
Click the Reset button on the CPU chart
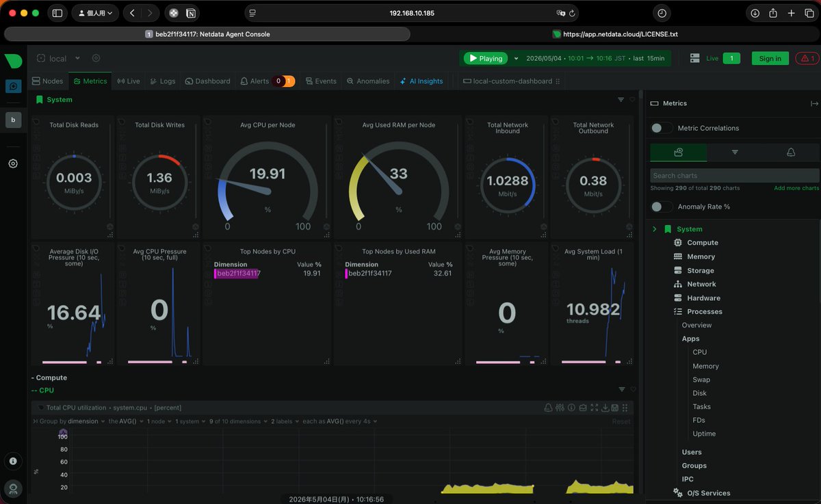[621, 421]
